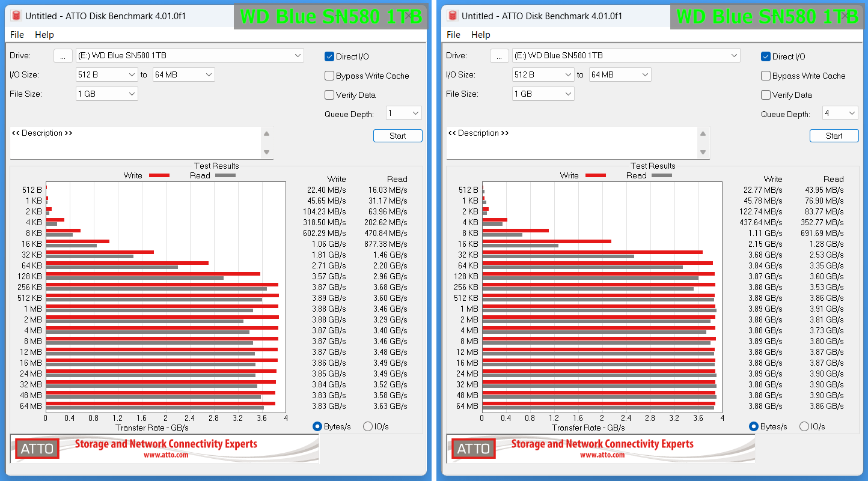
Task: Click ATTO logo in left window banner
Action: 37,449
